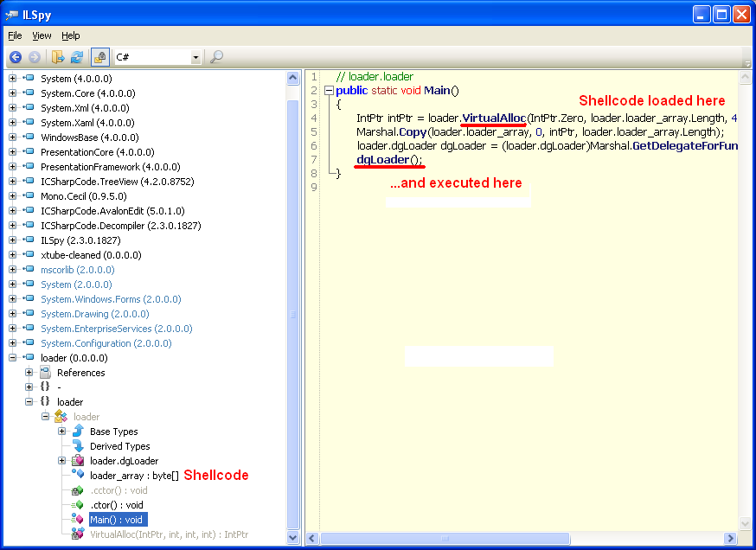
Task: Expand the Base Types node
Action: 61,432
